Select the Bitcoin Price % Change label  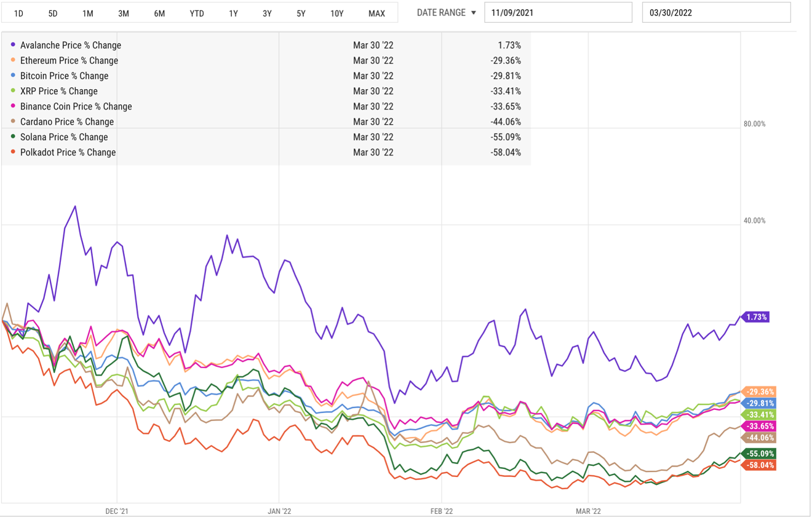(x=64, y=76)
